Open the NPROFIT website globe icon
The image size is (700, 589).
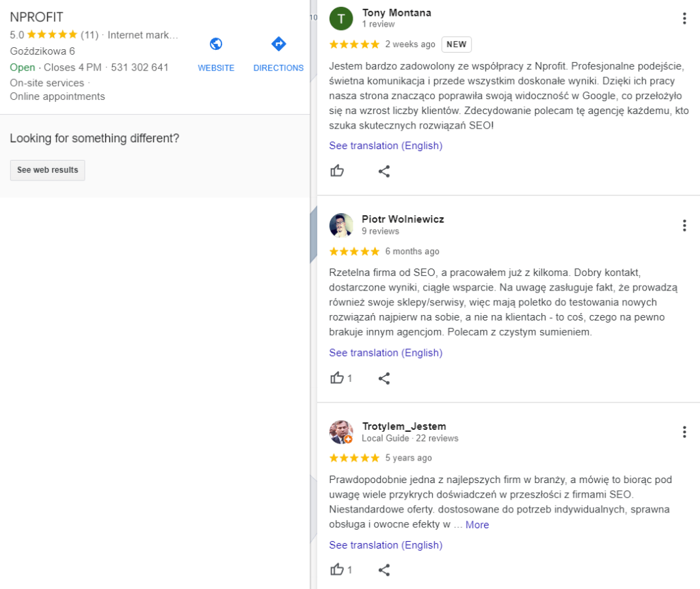[216, 44]
